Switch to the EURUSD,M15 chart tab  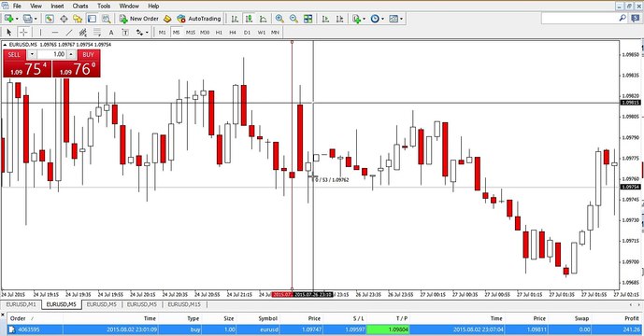tap(184, 304)
